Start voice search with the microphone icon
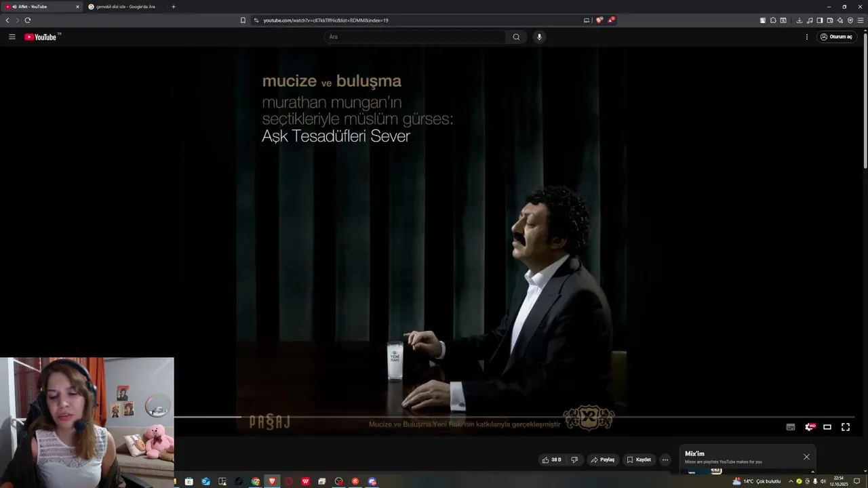Screen dimensions: 868x488 point(539,37)
